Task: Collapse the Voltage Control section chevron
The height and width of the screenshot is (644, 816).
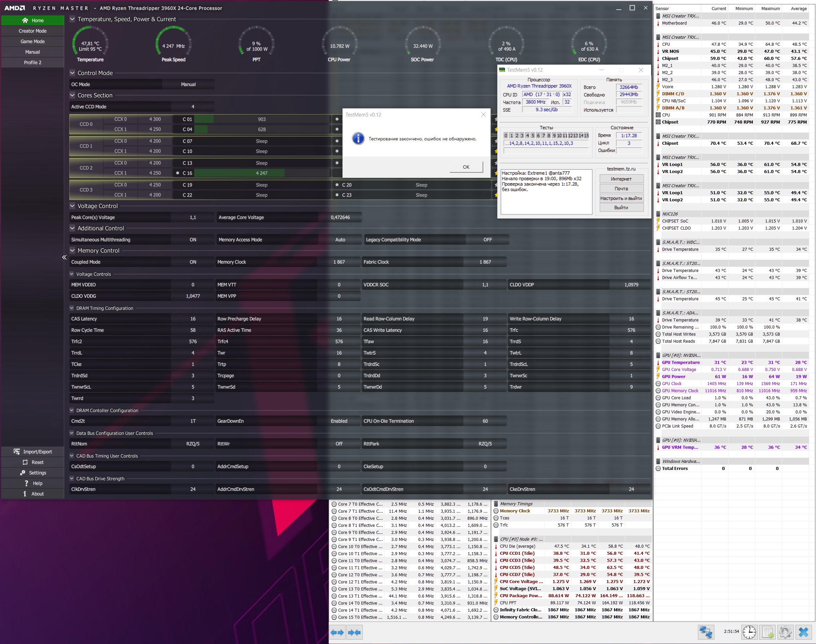Action: [x=72, y=206]
